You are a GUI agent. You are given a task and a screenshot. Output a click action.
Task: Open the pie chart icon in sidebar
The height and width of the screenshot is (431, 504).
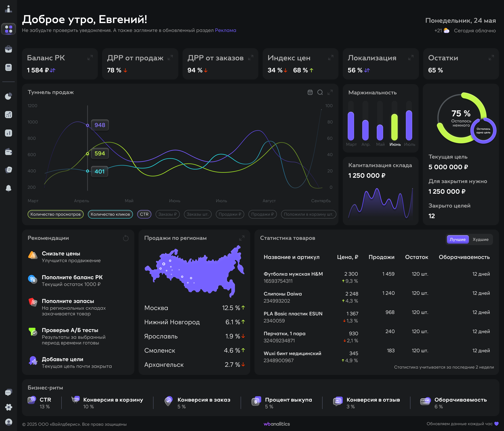click(x=9, y=96)
